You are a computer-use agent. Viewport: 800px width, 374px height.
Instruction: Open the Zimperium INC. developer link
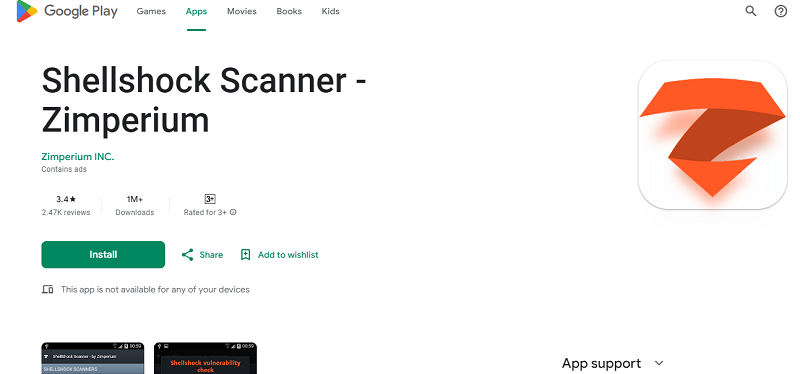pos(78,157)
